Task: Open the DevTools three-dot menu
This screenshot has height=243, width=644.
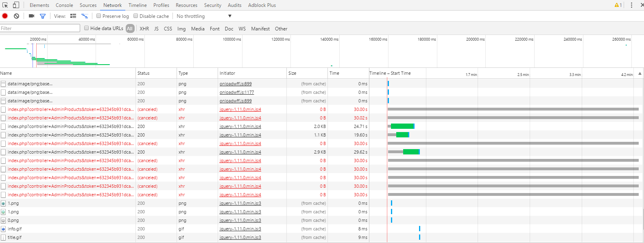Action: pos(631,5)
